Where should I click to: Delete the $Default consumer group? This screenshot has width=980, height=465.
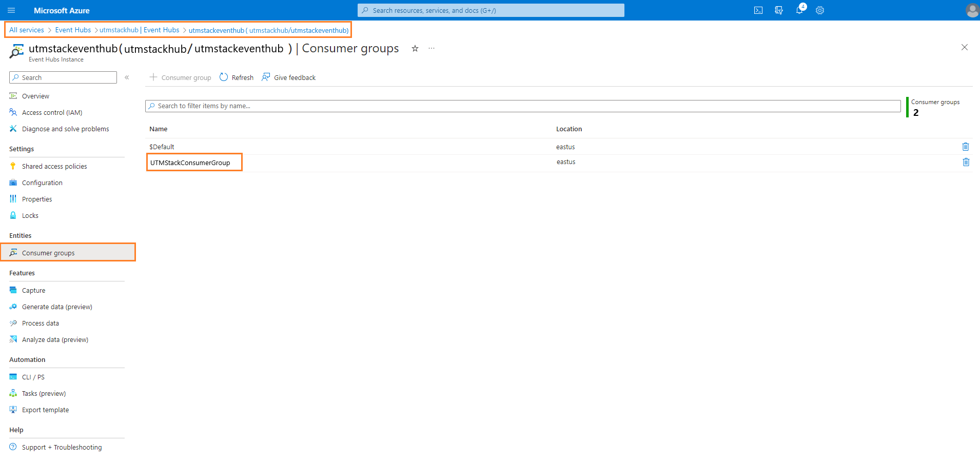(x=966, y=147)
